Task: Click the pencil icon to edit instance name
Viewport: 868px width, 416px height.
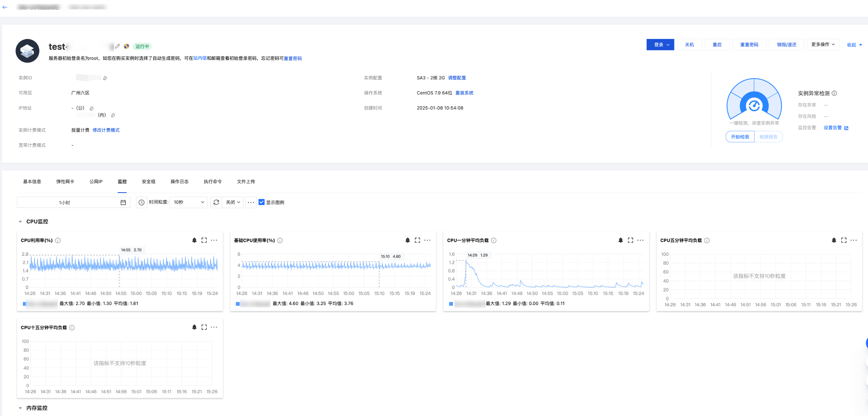Action: tap(117, 46)
